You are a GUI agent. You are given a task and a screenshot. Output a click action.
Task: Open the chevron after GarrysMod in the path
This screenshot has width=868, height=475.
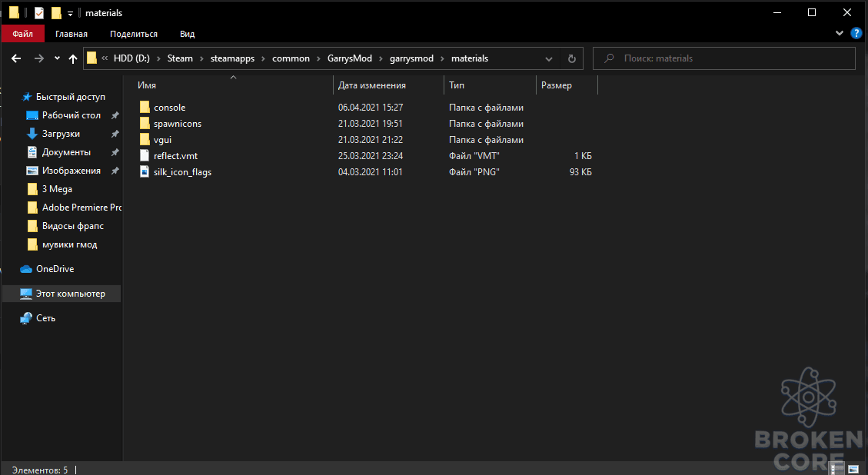click(381, 58)
